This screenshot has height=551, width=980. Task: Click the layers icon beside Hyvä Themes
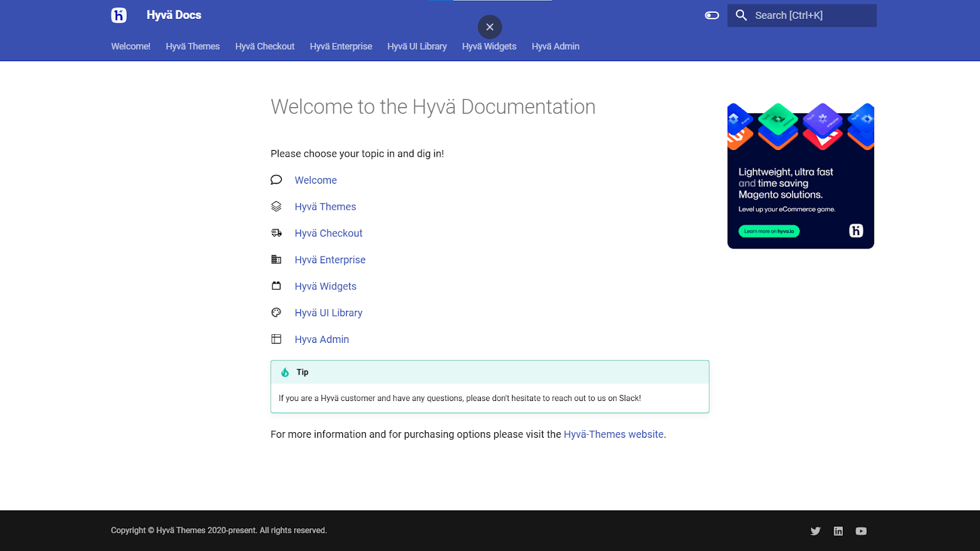[276, 206]
